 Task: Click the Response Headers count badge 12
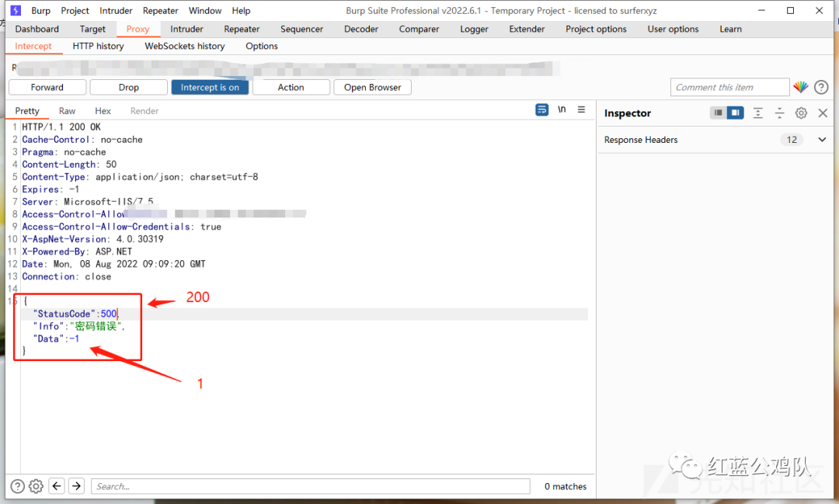[x=792, y=140]
